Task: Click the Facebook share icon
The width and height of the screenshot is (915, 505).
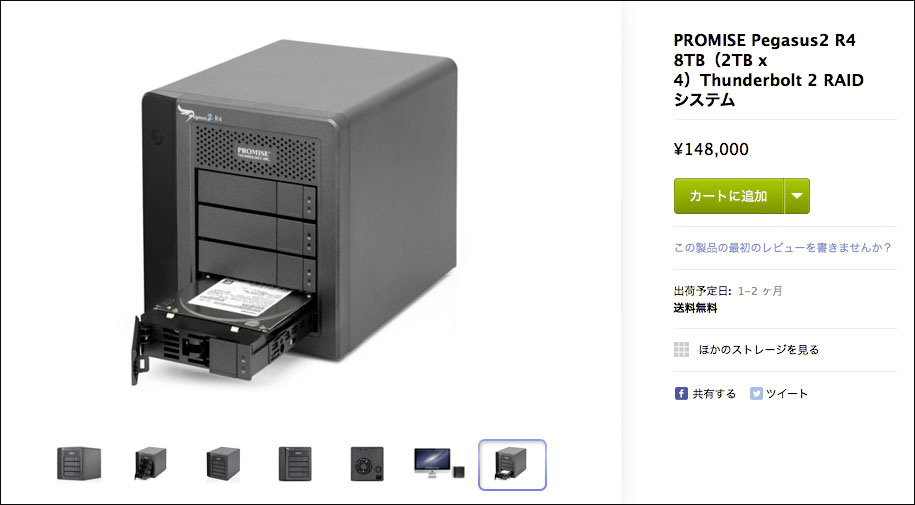Action: coord(681,393)
